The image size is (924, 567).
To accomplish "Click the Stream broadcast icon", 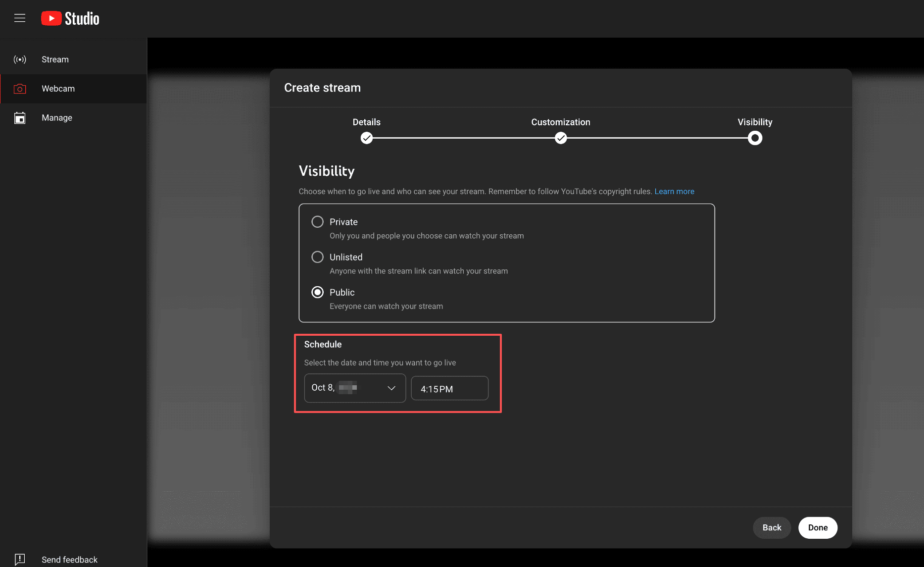I will click(20, 59).
